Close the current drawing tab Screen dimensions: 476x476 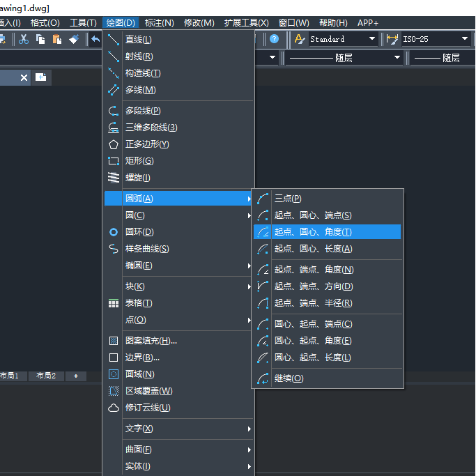(x=24, y=78)
